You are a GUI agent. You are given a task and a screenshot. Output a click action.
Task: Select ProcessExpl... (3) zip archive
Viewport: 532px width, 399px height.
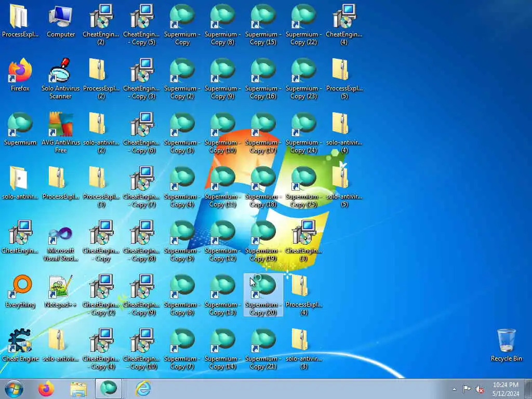tap(101, 187)
